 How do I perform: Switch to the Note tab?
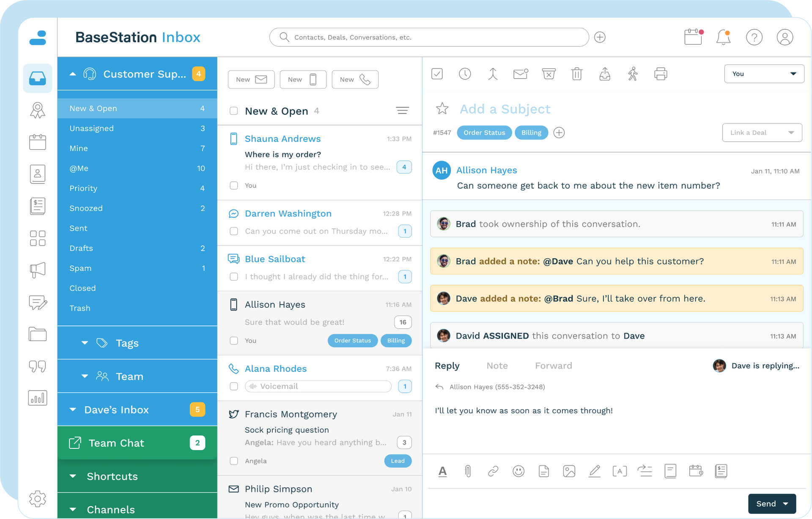pyautogui.click(x=497, y=366)
